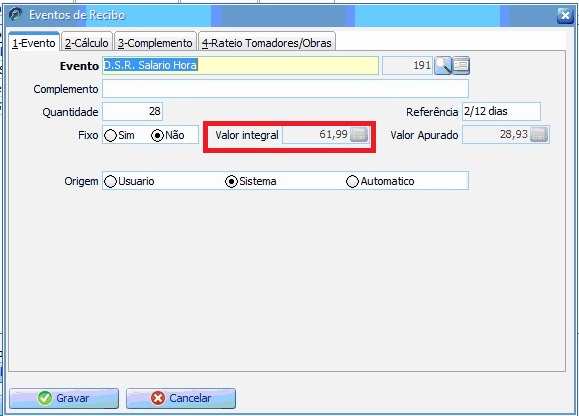
Task: Open the Valor Apurado calculator icon
Action: coord(539,134)
